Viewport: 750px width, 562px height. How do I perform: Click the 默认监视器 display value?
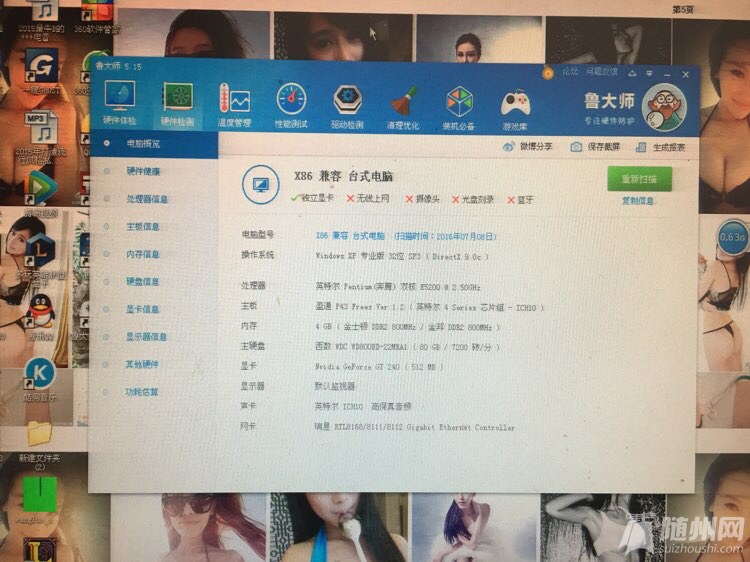click(x=334, y=386)
